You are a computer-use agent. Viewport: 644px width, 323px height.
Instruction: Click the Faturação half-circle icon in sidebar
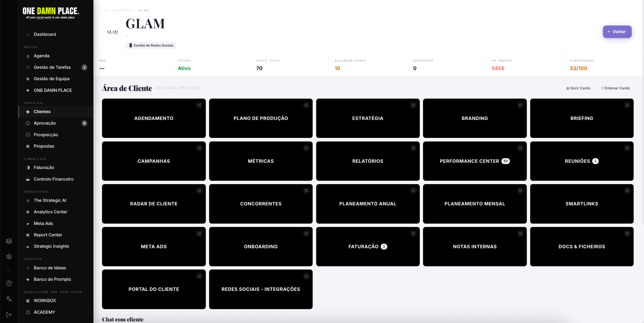pyautogui.click(x=28, y=168)
